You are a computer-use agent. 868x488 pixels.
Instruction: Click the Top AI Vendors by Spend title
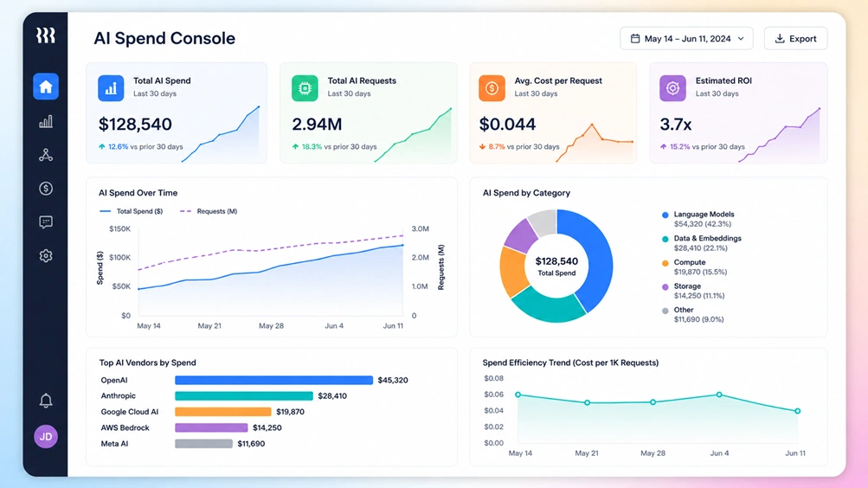147,363
